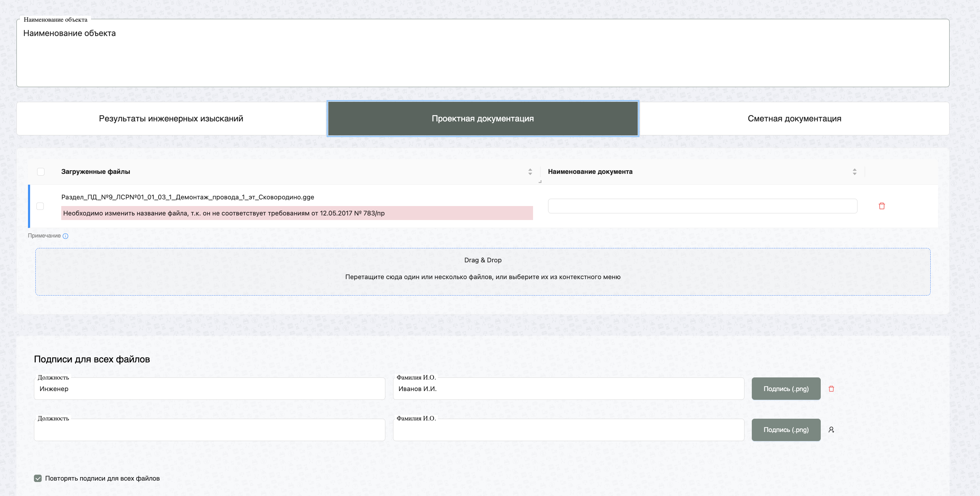This screenshot has width=980, height=496.
Task: Sort by Загруженные файлы column arrows
Action: (x=530, y=172)
